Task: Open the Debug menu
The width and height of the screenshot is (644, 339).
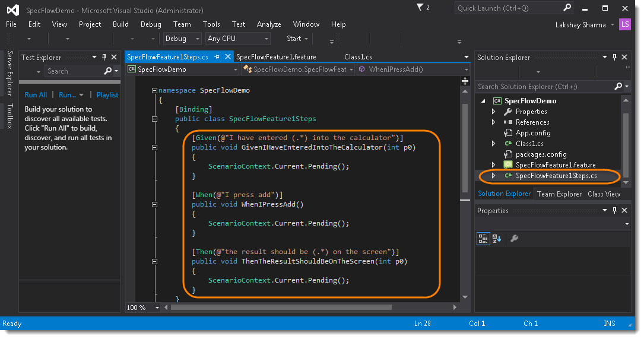Action: 151,24
